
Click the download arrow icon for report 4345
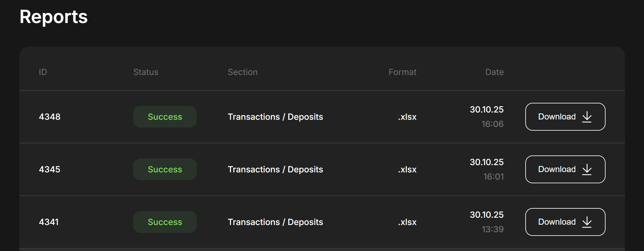(x=587, y=169)
